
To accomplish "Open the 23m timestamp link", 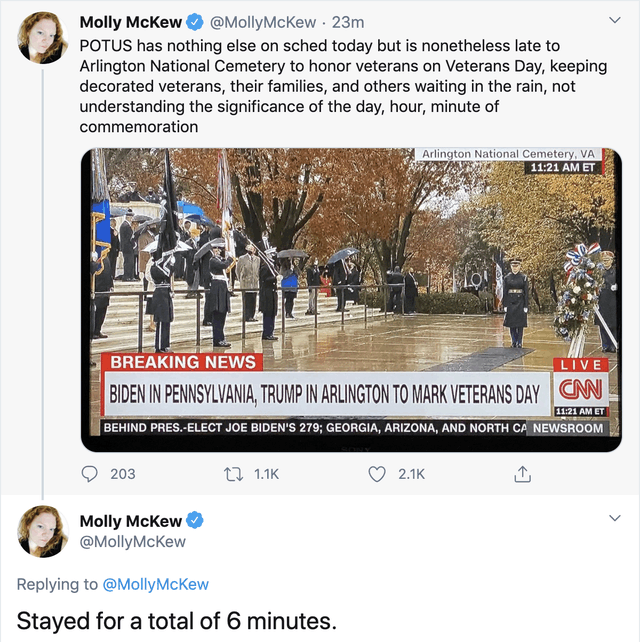I will [x=348, y=21].
